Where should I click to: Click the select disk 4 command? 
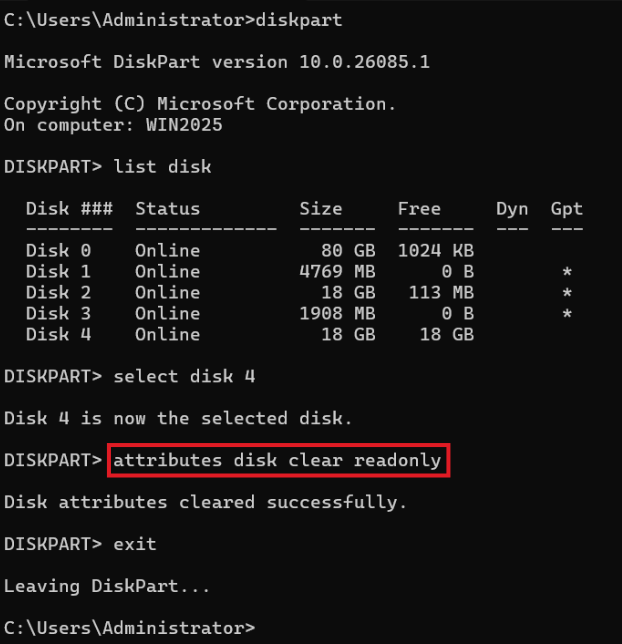tap(184, 376)
